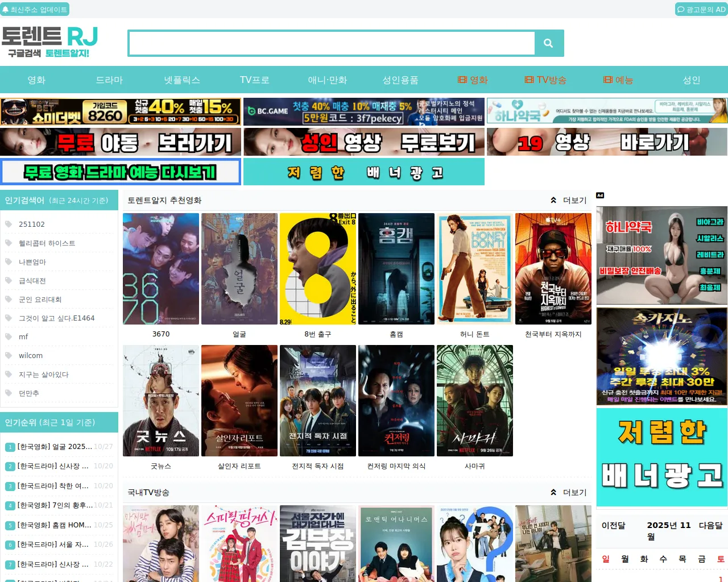Click the 최신주소 업데이트 button
Viewport: 728px width, 582px height.
point(35,10)
